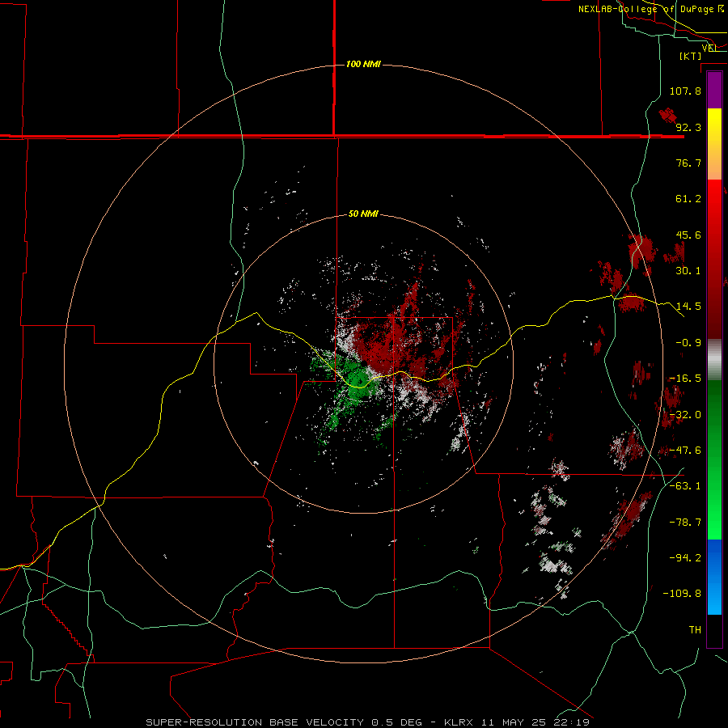Click the 92.3 legend value
The image size is (728, 728).
tap(688, 127)
